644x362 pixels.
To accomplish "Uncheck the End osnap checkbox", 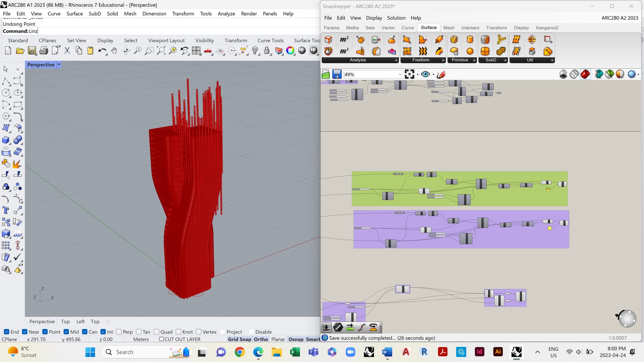I will point(7,331).
